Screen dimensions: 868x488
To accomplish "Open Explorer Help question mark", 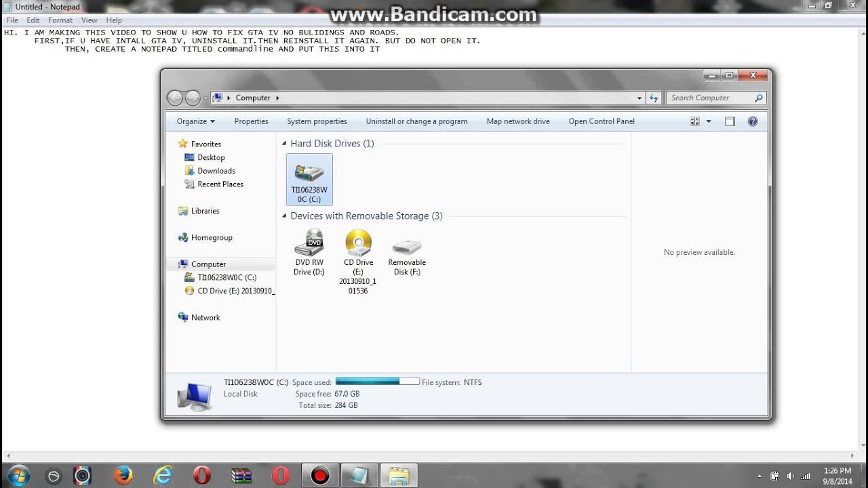I will tap(753, 121).
